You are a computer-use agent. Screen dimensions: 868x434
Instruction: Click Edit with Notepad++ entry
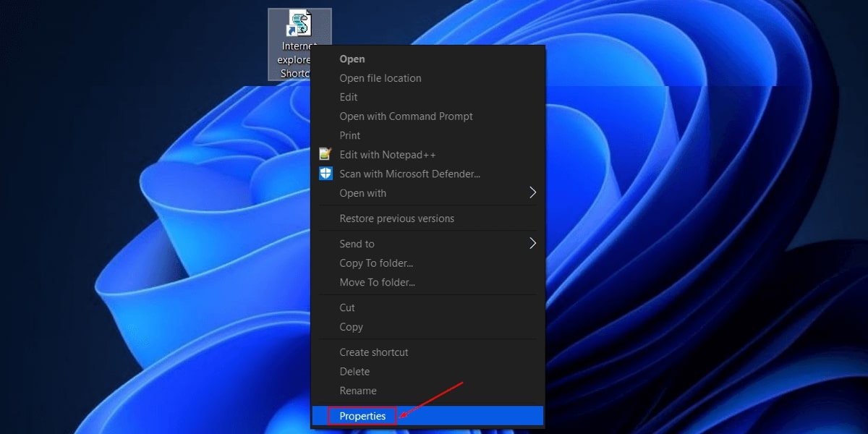click(390, 154)
